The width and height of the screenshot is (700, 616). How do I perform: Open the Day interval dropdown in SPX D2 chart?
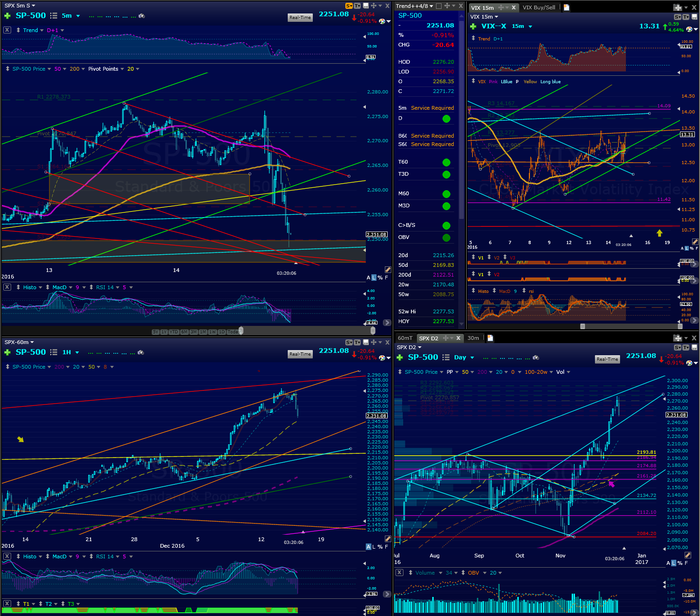click(472, 358)
